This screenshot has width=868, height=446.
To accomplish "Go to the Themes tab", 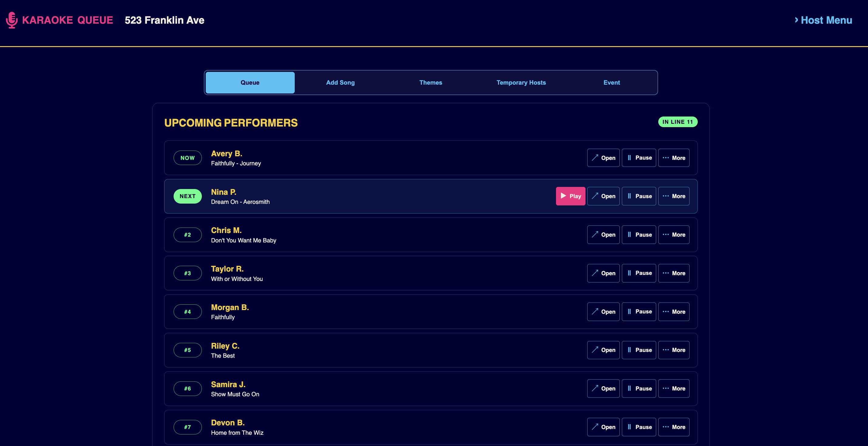I will [x=431, y=83].
